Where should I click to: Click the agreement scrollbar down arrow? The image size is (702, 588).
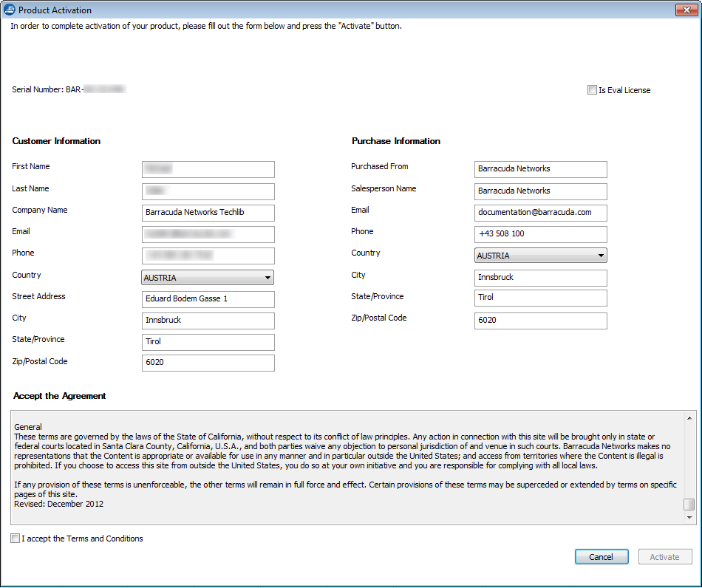689,517
